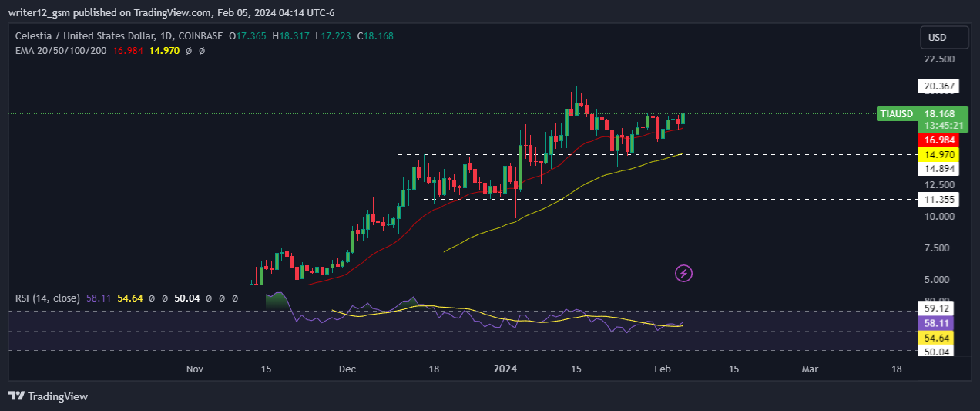The height and width of the screenshot is (411, 980).
Task: Click the yellow 14.970 EMA price label
Action: [939, 154]
